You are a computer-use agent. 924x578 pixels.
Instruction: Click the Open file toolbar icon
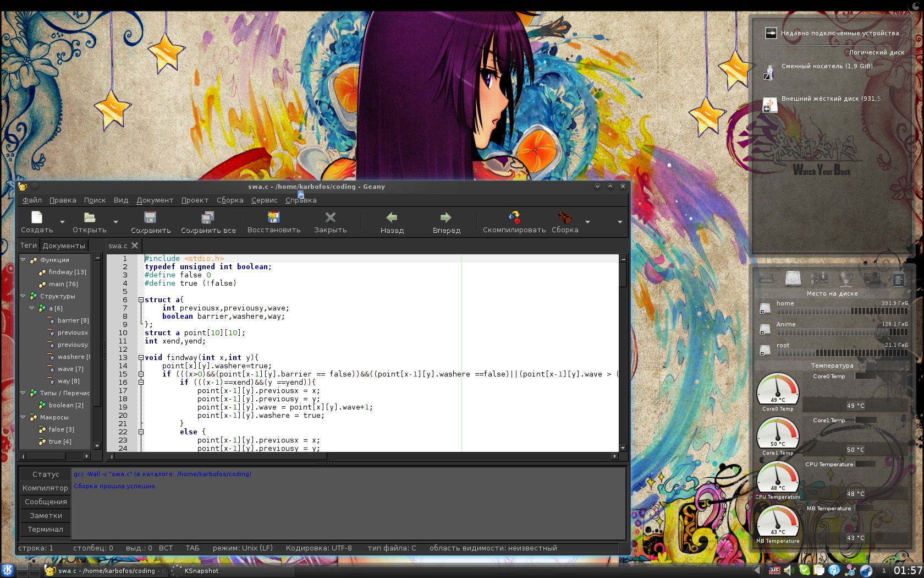90,217
